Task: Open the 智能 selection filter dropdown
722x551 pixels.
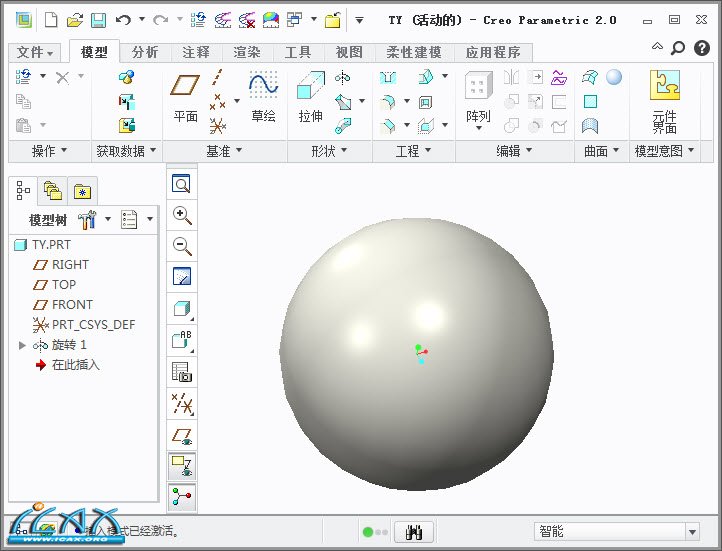Action: click(x=692, y=532)
